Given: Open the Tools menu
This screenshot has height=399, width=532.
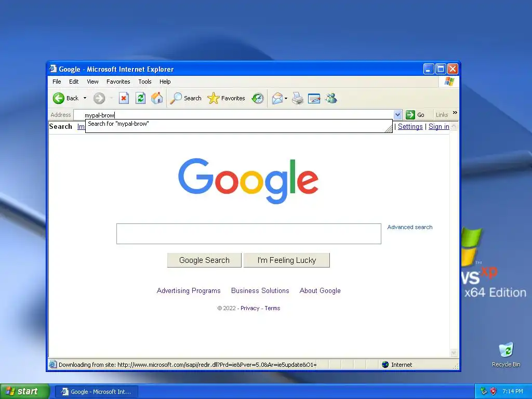Looking at the screenshot, I should point(145,82).
